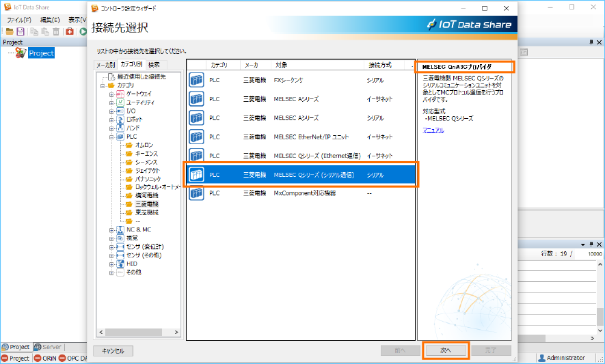The image size is (605, 364).
Task: Click the save floppy disk toolbar icon
Action: pyautogui.click(x=21, y=31)
